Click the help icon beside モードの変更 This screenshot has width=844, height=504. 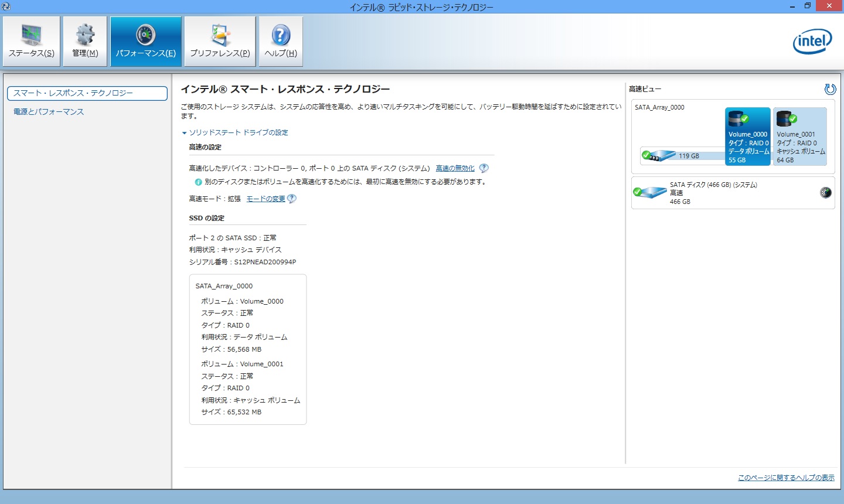tap(292, 199)
